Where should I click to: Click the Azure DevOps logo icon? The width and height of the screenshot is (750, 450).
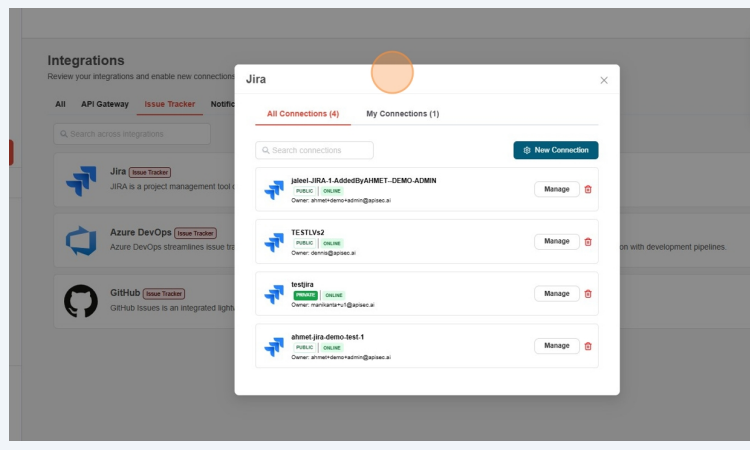click(x=81, y=240)
